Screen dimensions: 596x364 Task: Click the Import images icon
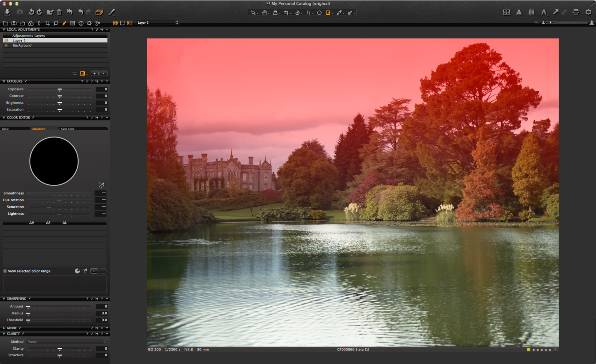tap(7, 12)
